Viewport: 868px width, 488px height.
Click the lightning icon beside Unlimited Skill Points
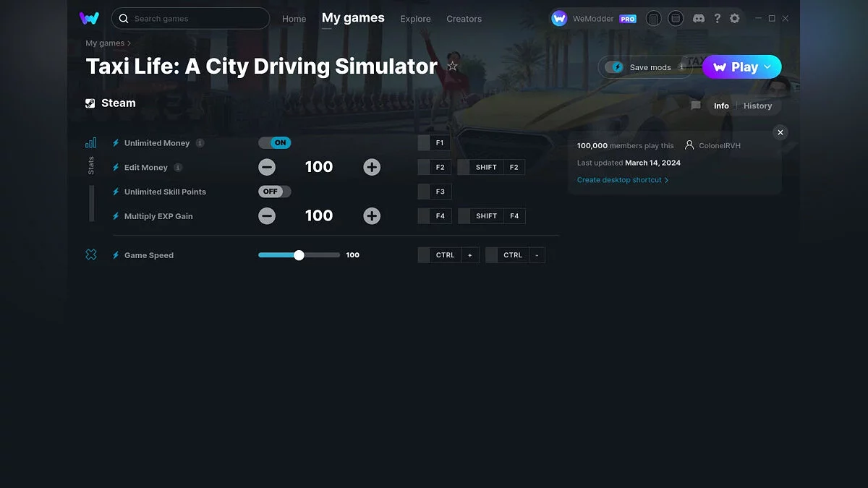(116, 192)
